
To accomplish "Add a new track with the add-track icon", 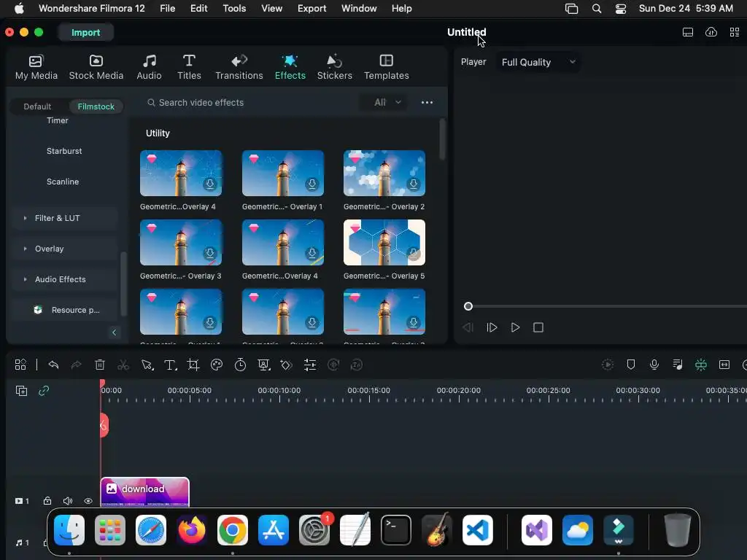I will [x=21, y=391].
